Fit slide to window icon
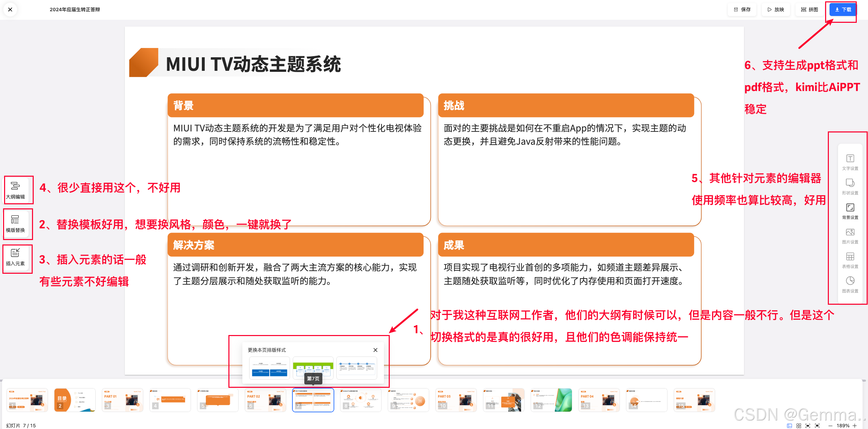The height and width of the screenshot is (429, 868). coord(808,426)
